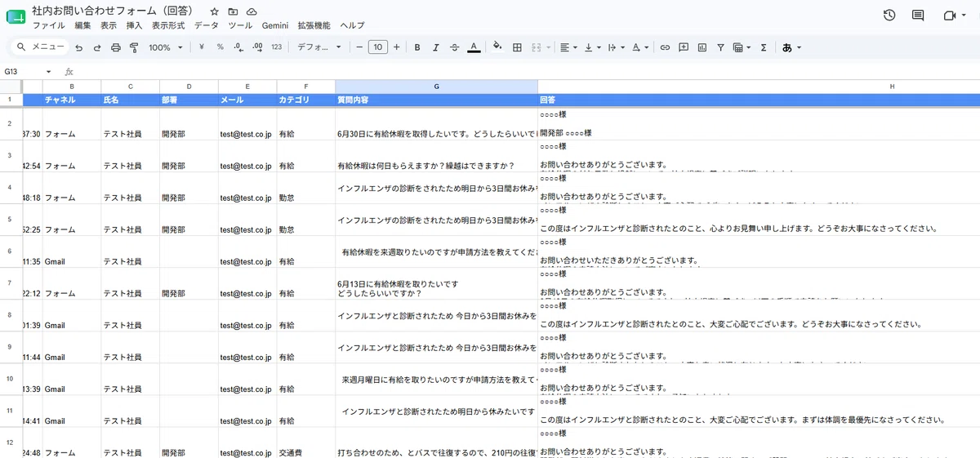Activate the paint format tool
Screen dimensions: 980x458
[x=134, y=47]
